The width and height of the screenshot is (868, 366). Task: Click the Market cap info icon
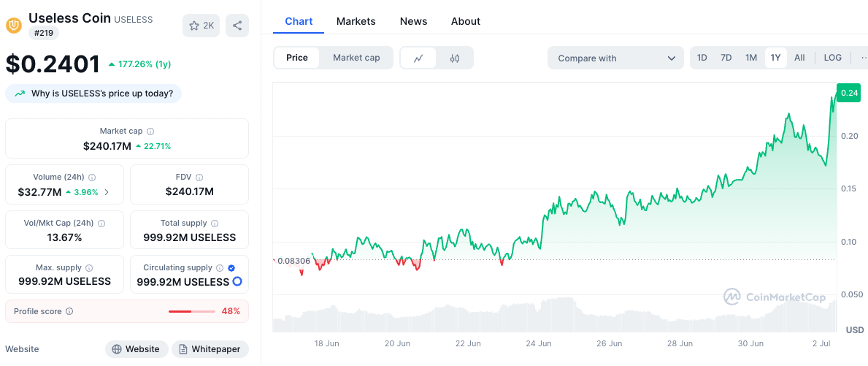coord(150,131)
